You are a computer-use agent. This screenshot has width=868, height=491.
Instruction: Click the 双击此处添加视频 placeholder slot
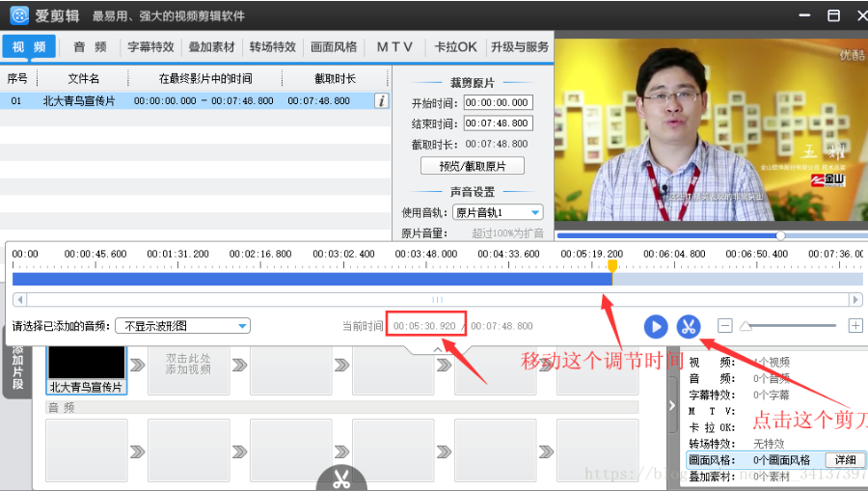(x=188, y=368)
